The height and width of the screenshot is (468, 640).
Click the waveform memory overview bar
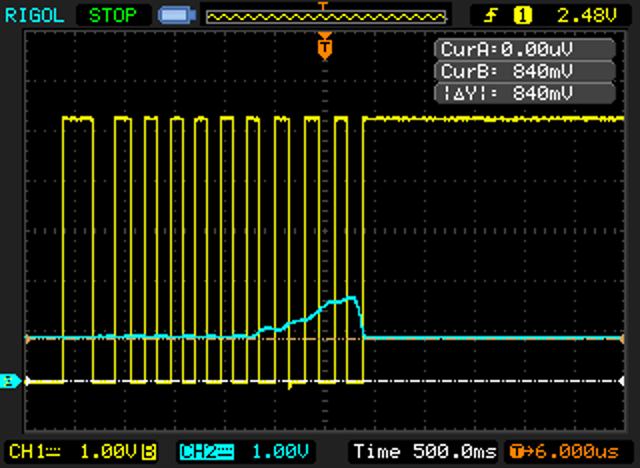click(326, 17)
